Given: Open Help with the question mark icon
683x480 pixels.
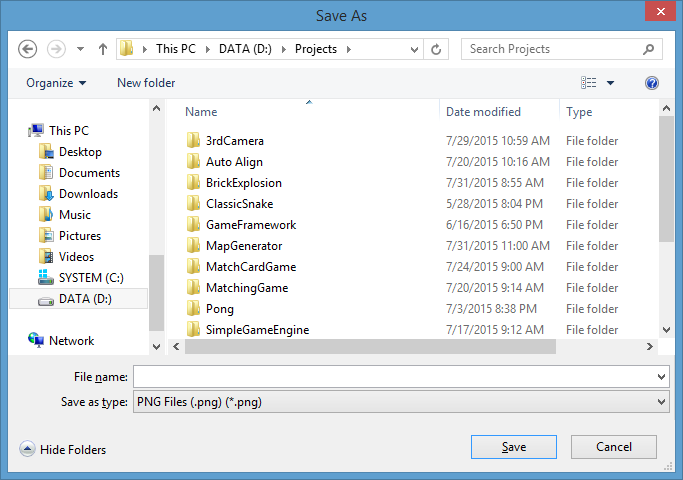Looking at the screenshot, I should [652, 83].
